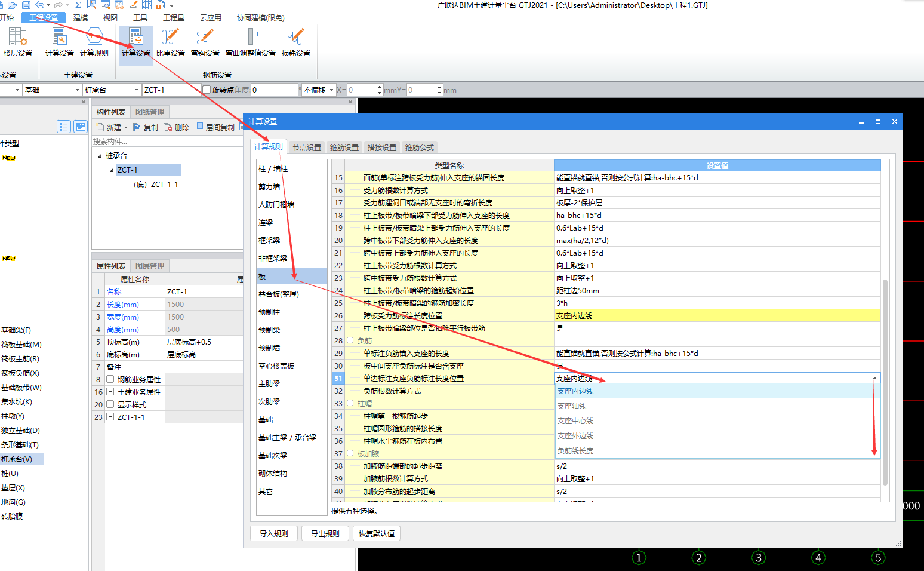
Task: Open dropdown arrow of row 31 value
Action: coord(875,378)
